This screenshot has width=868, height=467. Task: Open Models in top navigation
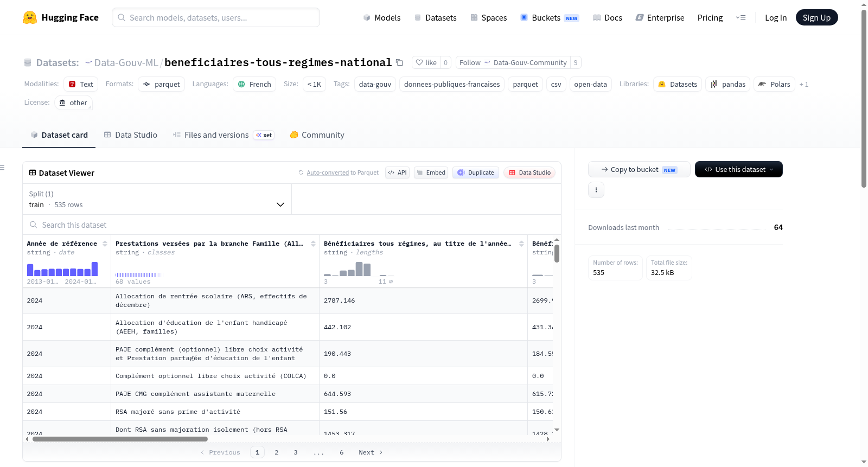coord(381,17)
